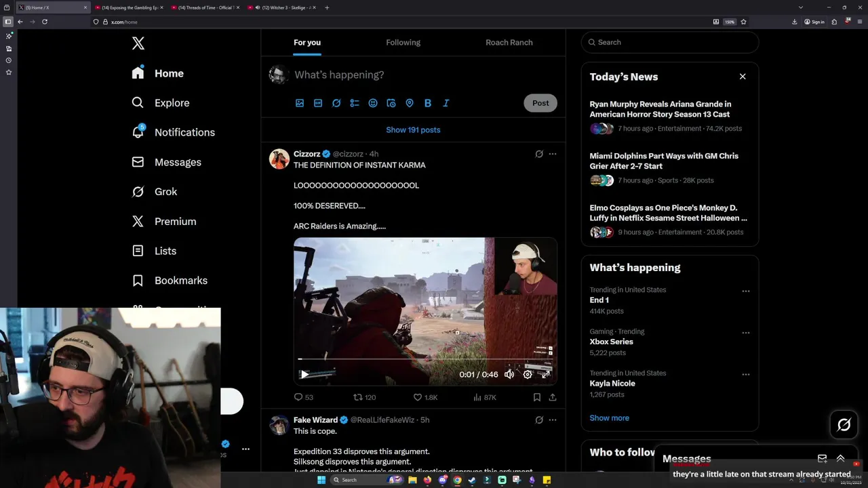Dismiss the Today's News panel
Image resolution: width=868 pixels, height=488 pixels.
[743, 77]
